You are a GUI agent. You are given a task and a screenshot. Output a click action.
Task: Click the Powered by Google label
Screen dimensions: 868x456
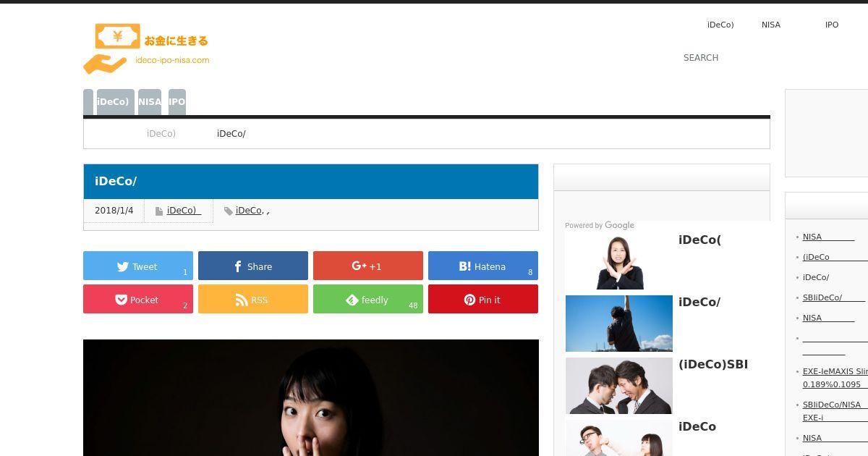coord(600,225)
